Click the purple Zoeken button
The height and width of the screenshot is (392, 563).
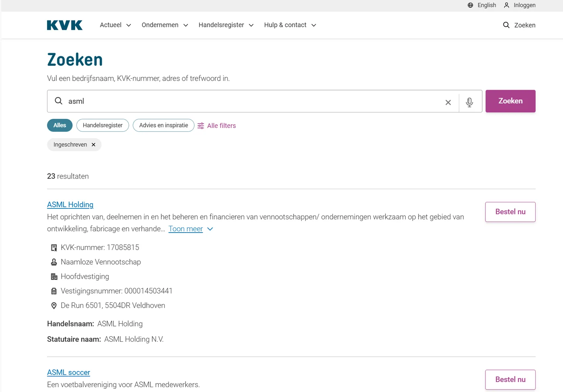pyautogui.click(x=510, y=101)
